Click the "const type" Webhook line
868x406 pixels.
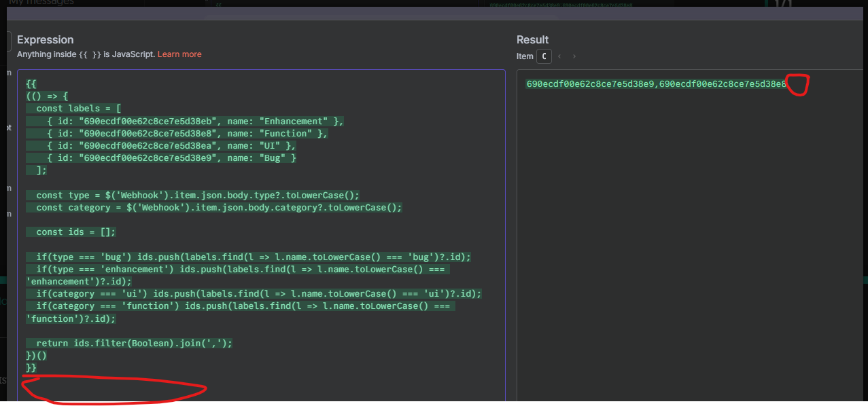click(198, 195)
